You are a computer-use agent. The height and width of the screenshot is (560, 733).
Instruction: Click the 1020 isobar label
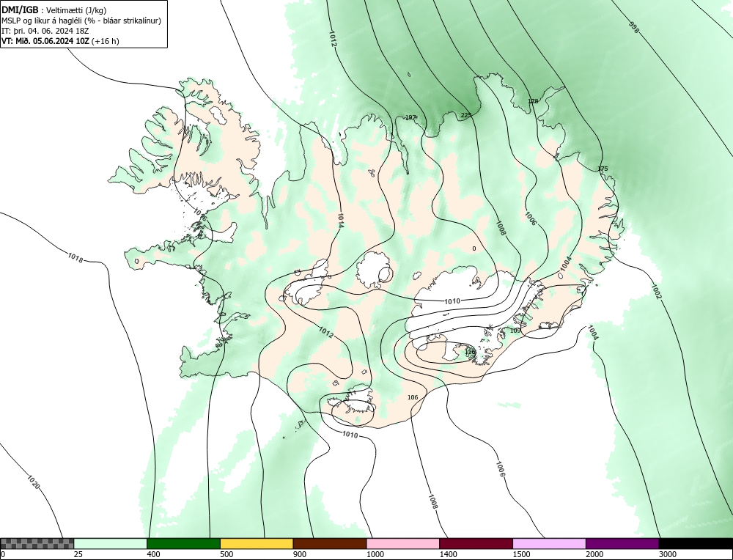pyautogui.click(x=33, y=482)
